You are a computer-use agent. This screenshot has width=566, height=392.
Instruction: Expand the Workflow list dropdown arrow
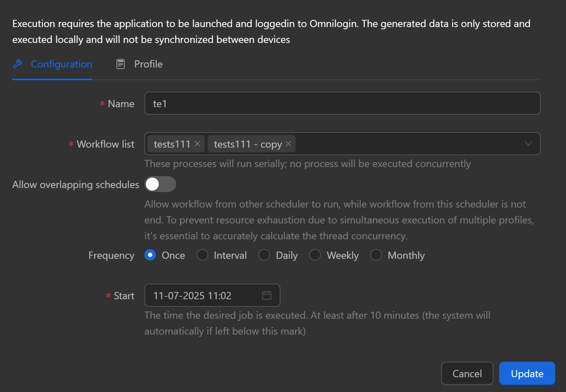(528, 144)
